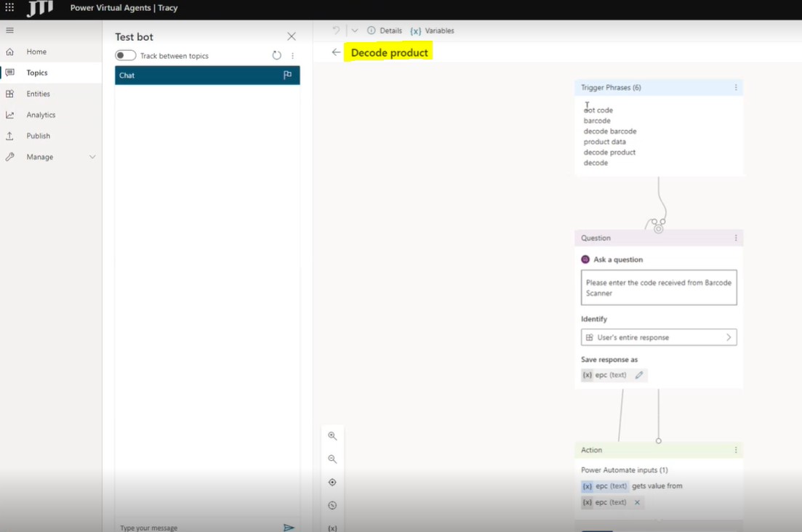Remove epc value with X icon
The height and width of the screenshot is (532, 802).
(637, 502)
